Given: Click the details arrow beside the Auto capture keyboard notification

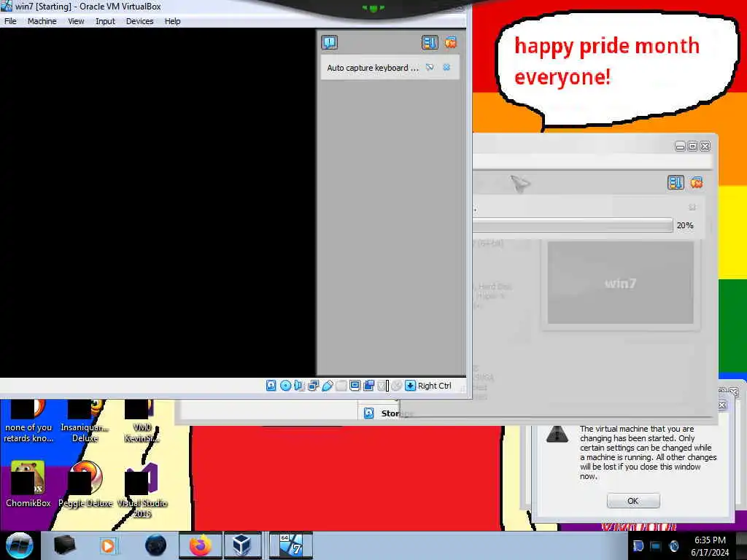Looking at the screenshot, I should 430,67.
